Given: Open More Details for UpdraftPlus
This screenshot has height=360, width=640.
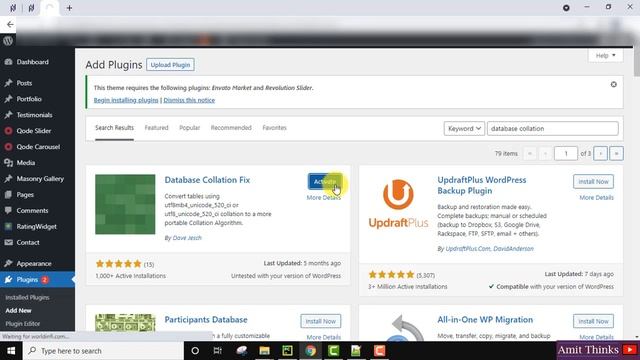Looking at the screenshot, I should pyautogui.click(x=596, y=198).
